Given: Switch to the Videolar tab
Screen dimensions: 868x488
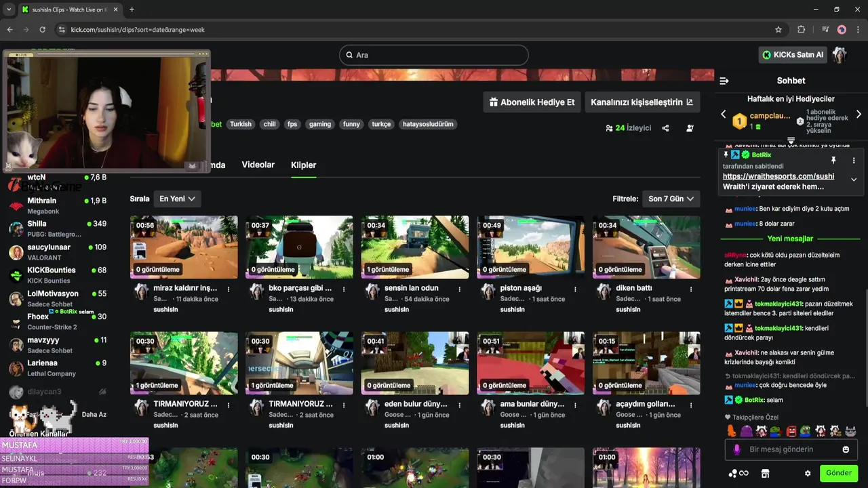Looking at the screenshot, I should coord(258,165).
